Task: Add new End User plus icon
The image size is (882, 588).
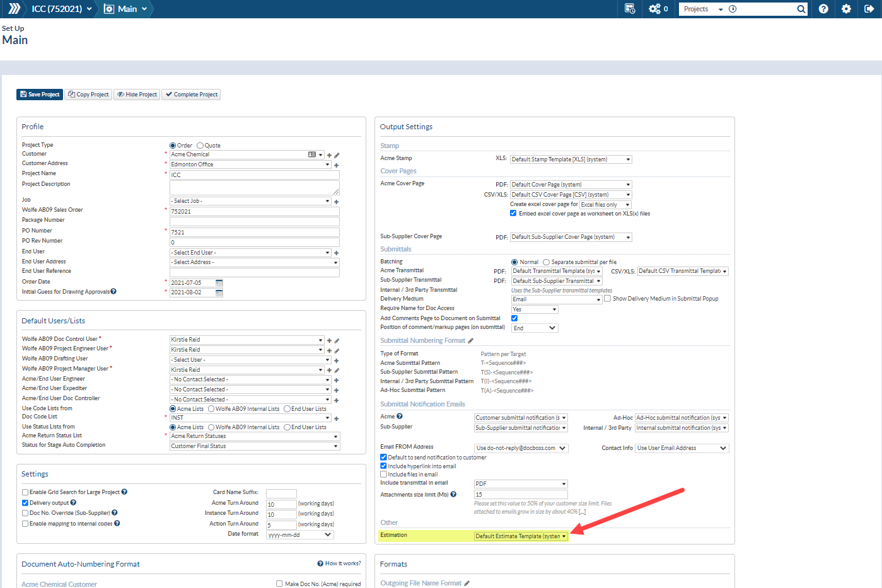Action: pyautogui.click(x=337, y=253)
